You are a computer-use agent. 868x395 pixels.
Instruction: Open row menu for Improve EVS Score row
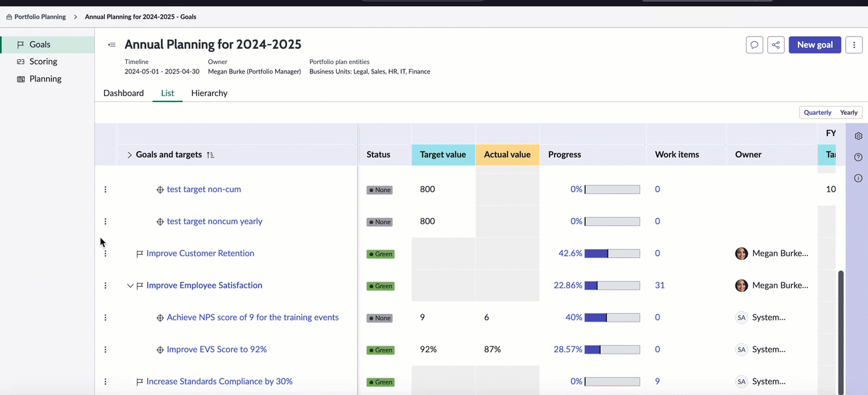coord(105,350)
